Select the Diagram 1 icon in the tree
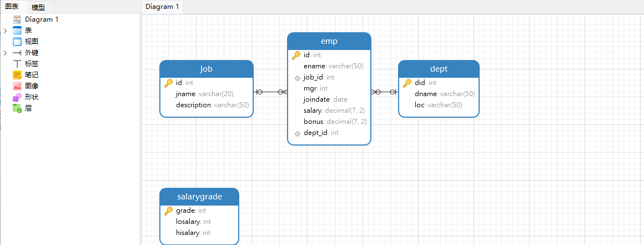The image size is (644, 245). click(17, 19)
